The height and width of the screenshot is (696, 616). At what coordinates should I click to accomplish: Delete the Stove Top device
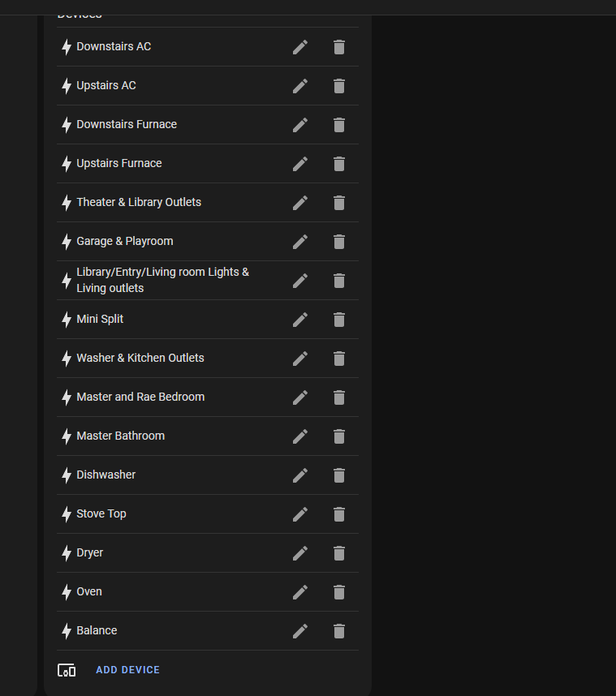click(339, 514)
